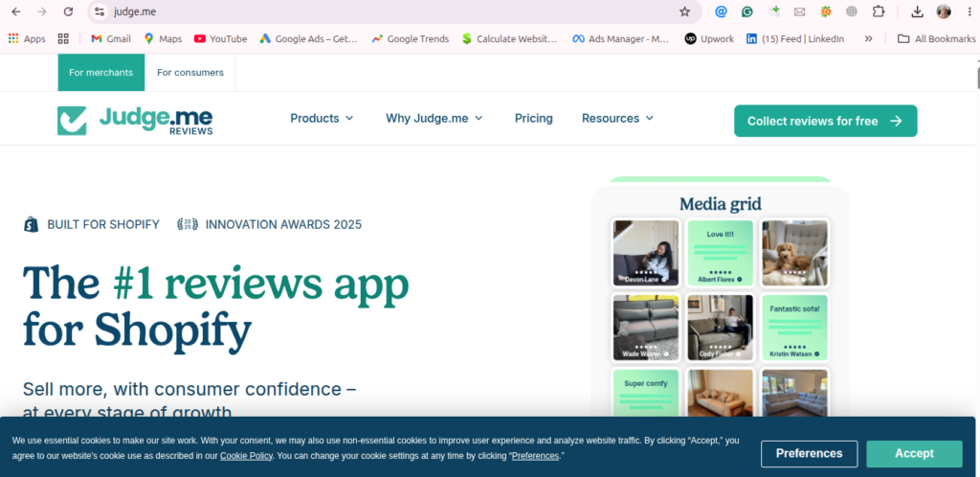
Task: Switch to the For consumers tab
Action: 190,73
